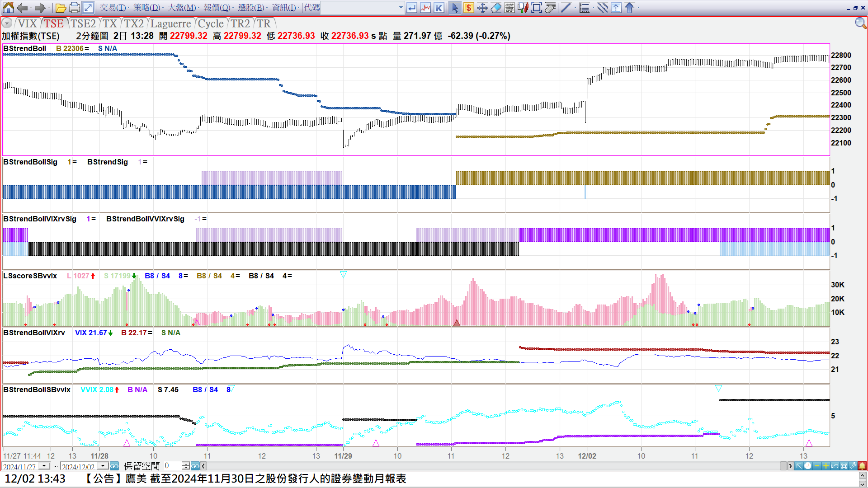
Task: Go back with the left arrow icon
Action: [x=22, y=8]
